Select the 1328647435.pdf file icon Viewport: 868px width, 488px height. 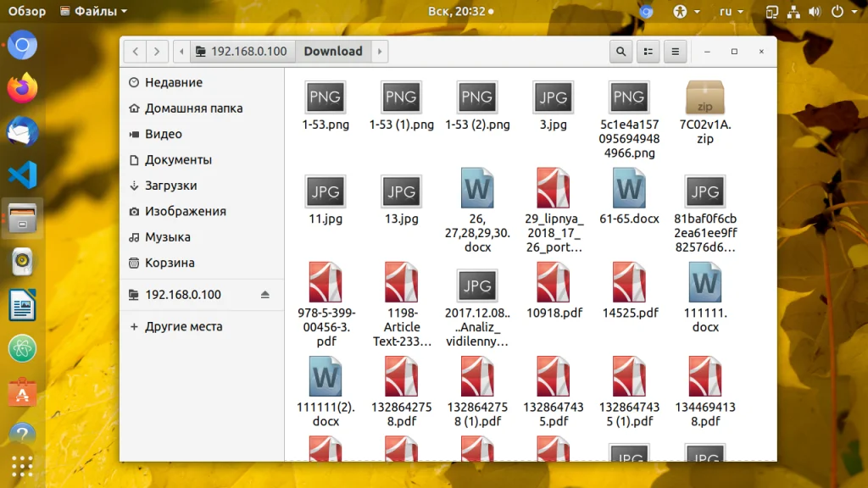[553, 376]
